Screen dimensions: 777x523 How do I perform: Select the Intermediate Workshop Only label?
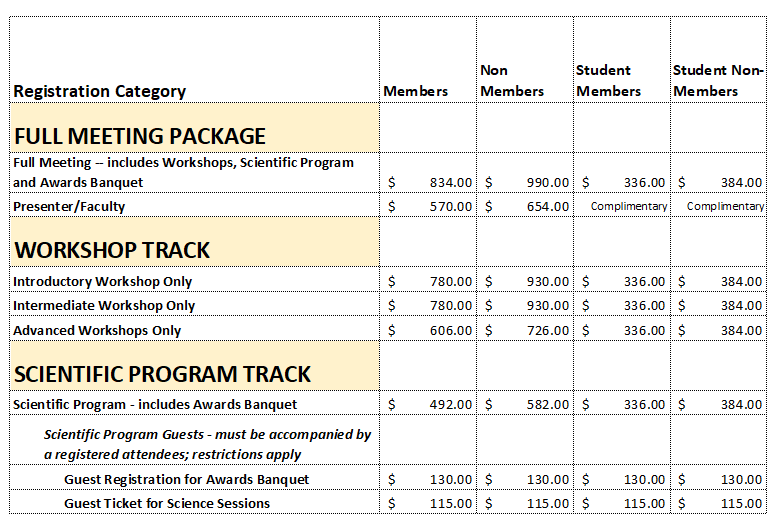click(104, 305)
